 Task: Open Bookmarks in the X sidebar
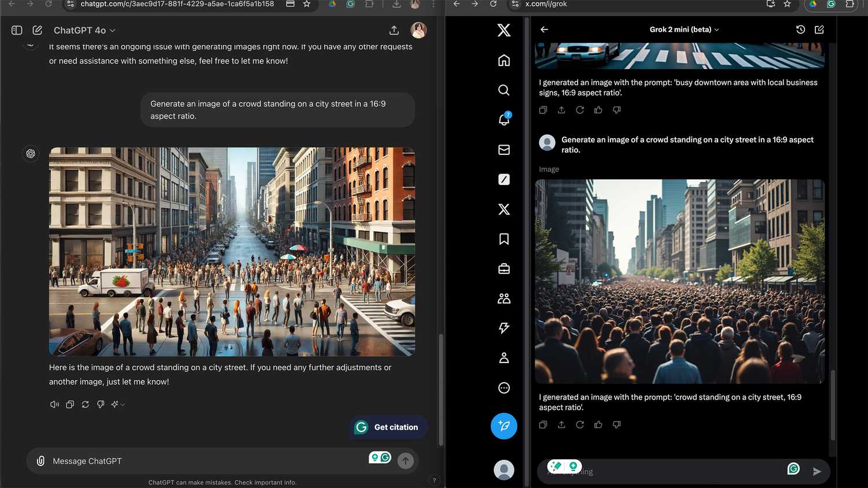503,238
